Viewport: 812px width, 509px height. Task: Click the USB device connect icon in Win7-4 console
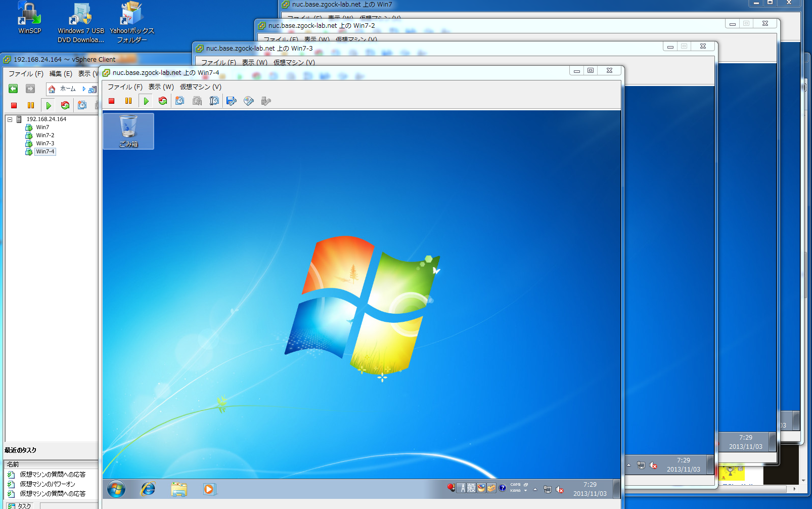coord(266,101)
